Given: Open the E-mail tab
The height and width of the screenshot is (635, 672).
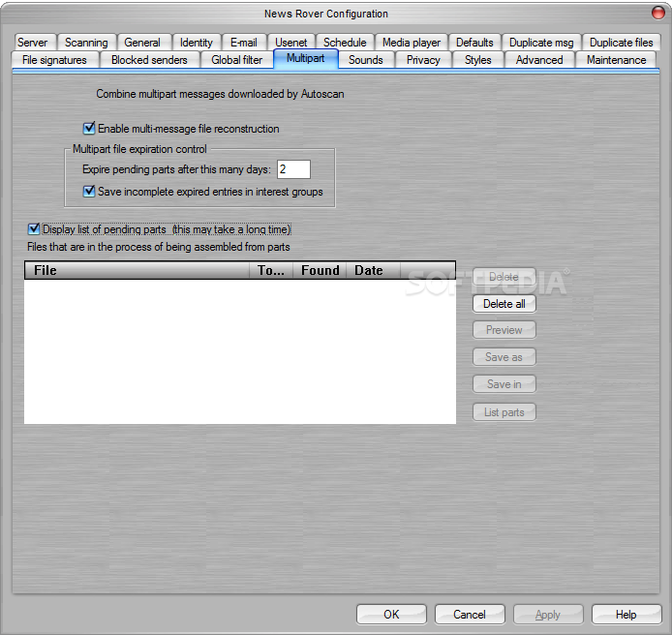Looking at the screenshot, I should coord(244,43).
